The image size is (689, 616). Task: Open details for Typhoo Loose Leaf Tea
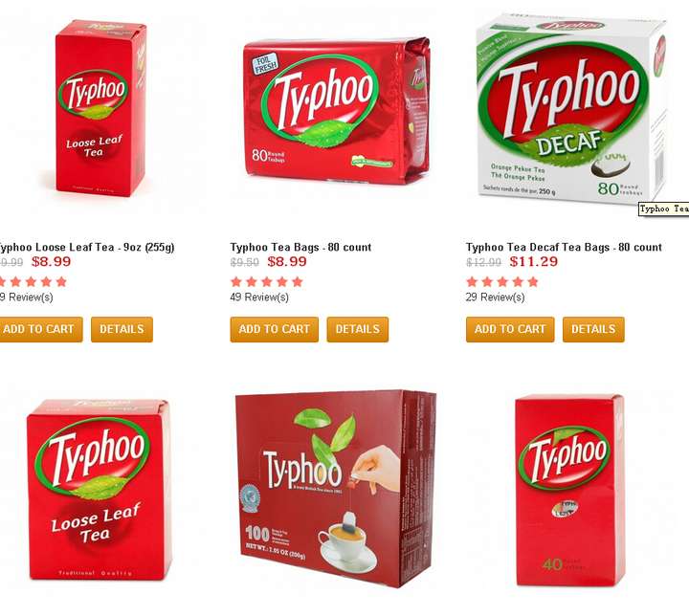[122, 329]
